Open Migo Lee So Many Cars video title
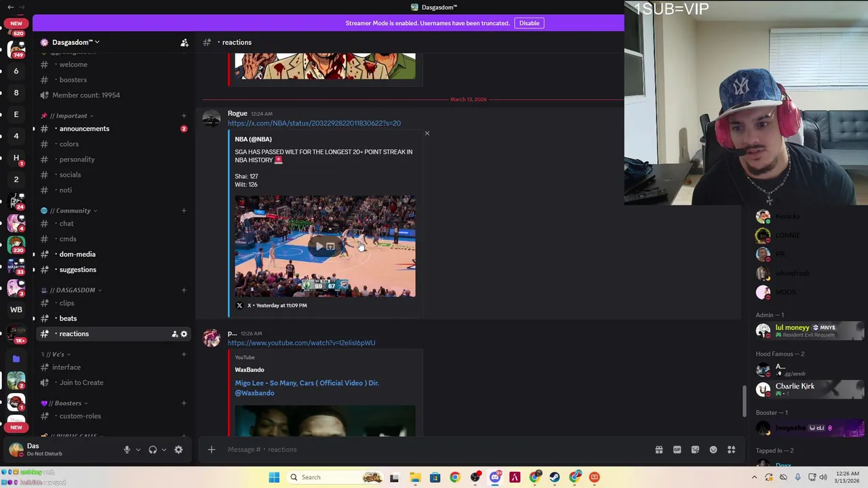The image size is (868, 488). click(307, 388)
